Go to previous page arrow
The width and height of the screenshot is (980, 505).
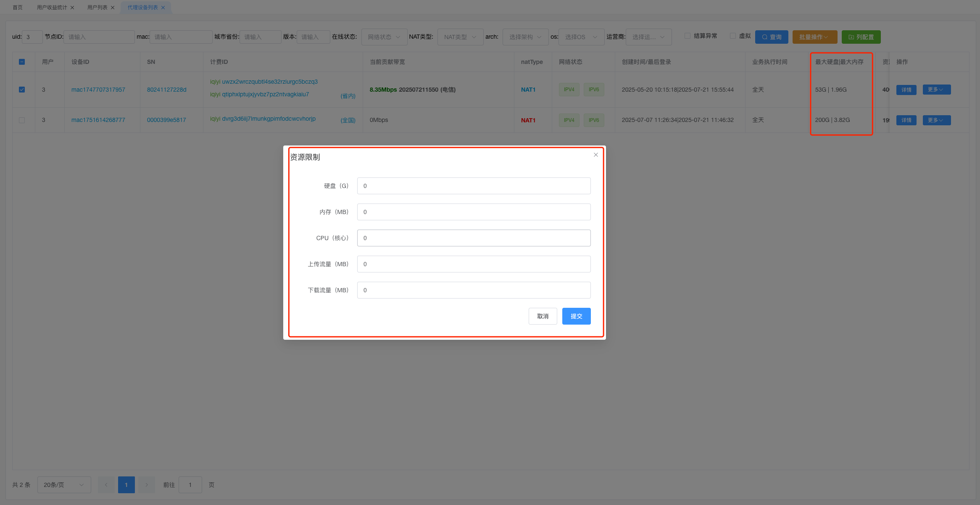tap(106, 485)
